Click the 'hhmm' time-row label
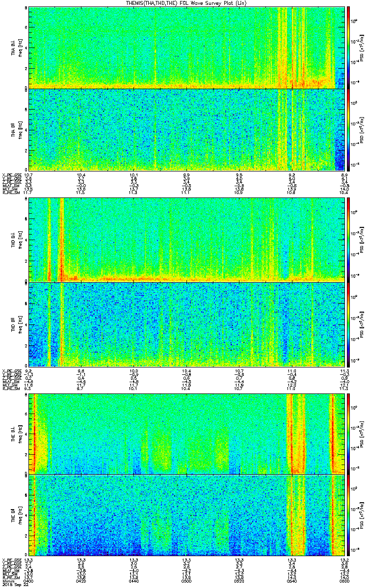The height and width of the screenshot is (588, 368). point(8,580)
